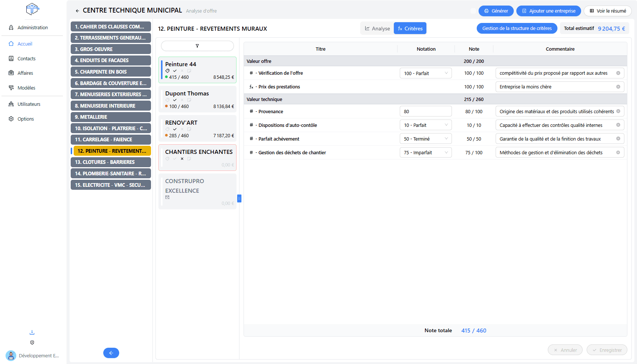The image size is (637, 364).
Task: Open the Gestion des déchets notation dropdown
Action: point(426,152)
